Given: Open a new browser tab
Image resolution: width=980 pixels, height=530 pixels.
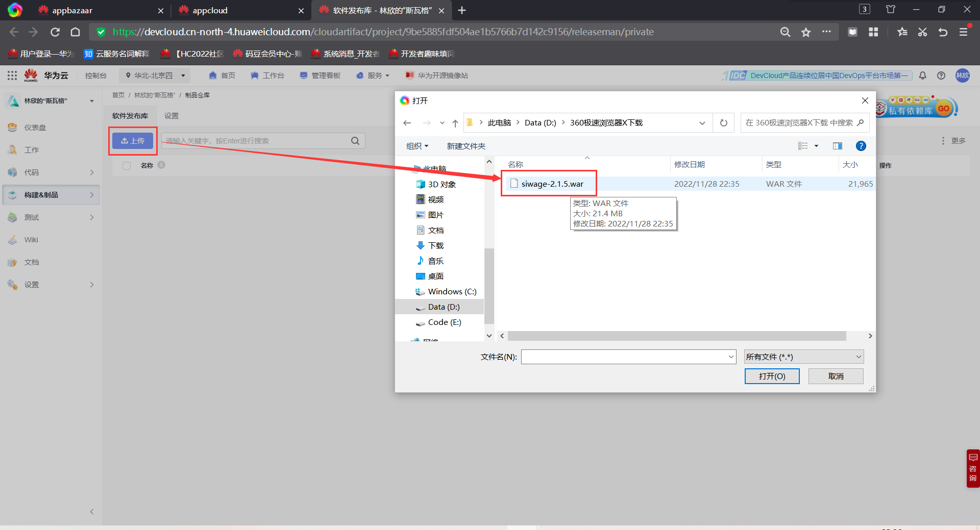Looking at the screenshot, I should click(462, 10).
